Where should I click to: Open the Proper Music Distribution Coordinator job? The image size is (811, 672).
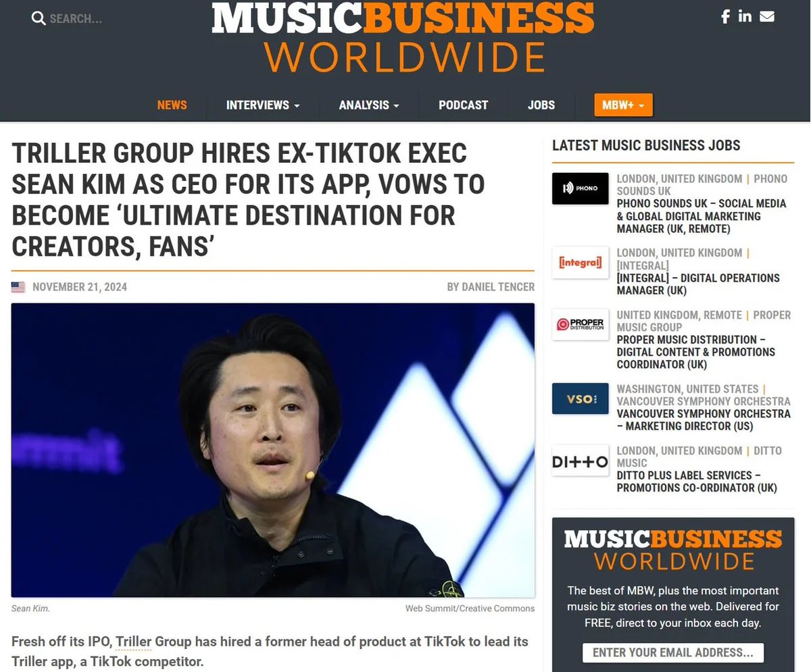coord(695,352)
